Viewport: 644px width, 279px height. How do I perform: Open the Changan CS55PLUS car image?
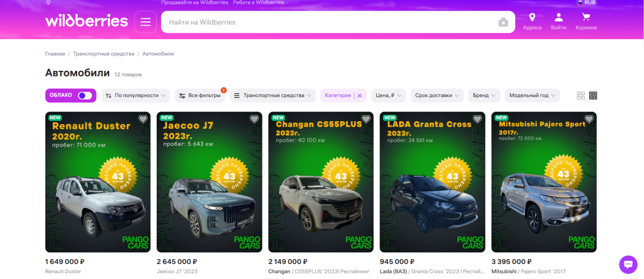tap(321, 182)
